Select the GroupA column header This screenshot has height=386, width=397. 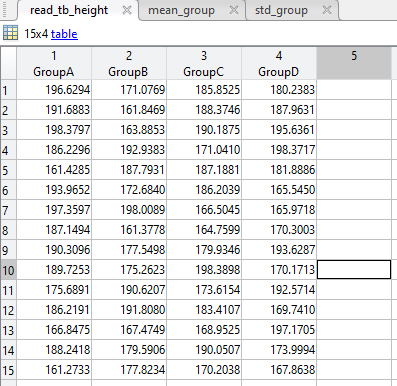coord(54,63)
